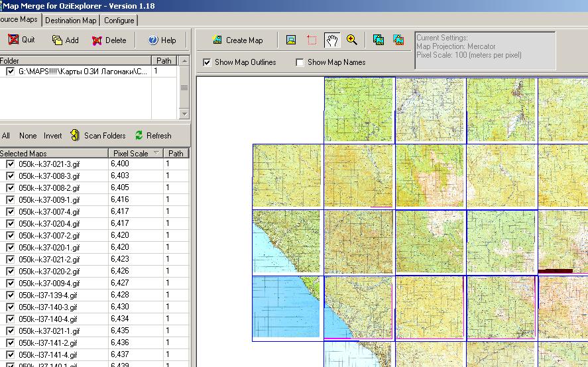This screenshot has width=588, height=367.
Task: Open the Configure tab
Action: point(119,21)
